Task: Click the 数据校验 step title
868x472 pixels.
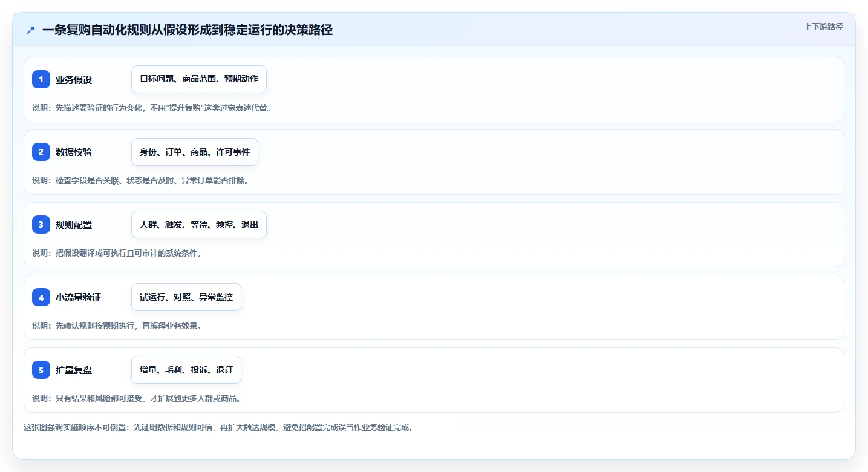Action: pyautogui.click(x=74, y=152)
